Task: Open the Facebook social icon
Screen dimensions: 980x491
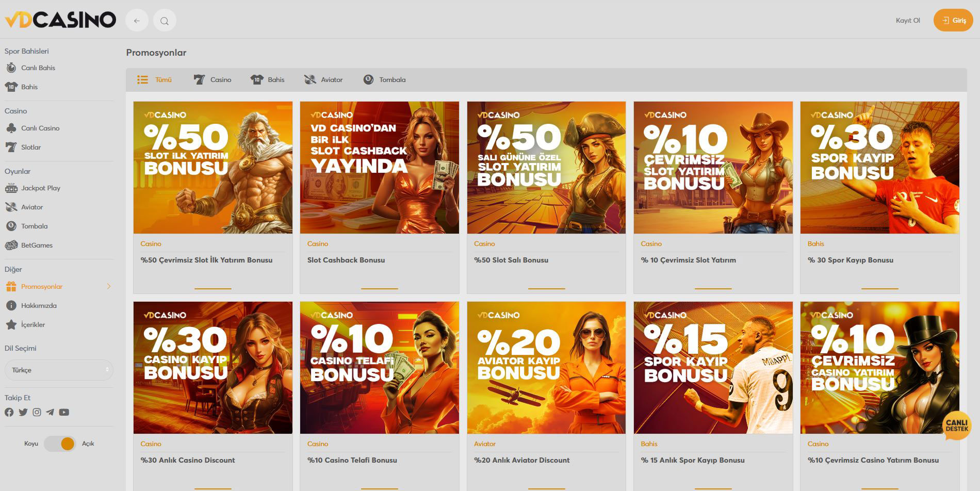Action: (9, 412)
